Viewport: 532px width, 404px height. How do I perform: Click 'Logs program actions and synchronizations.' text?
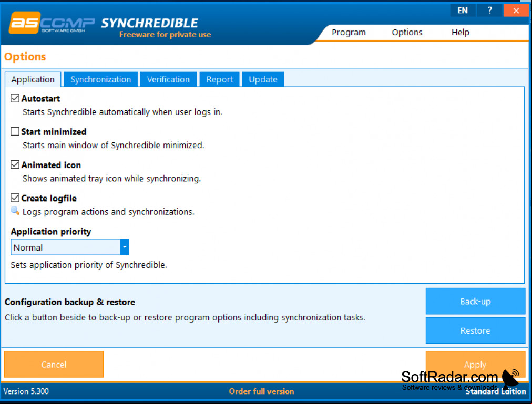(109, 212)
